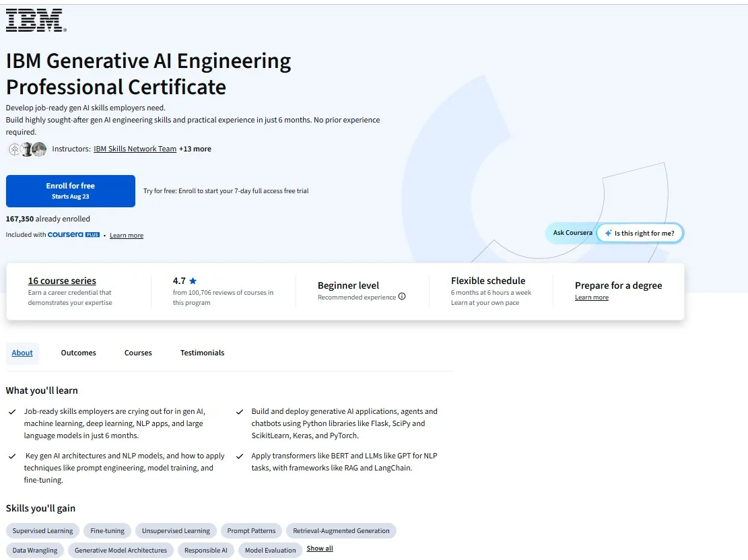
Task: Click the Data Wrangling skill tag
Action: coord(35,551)
